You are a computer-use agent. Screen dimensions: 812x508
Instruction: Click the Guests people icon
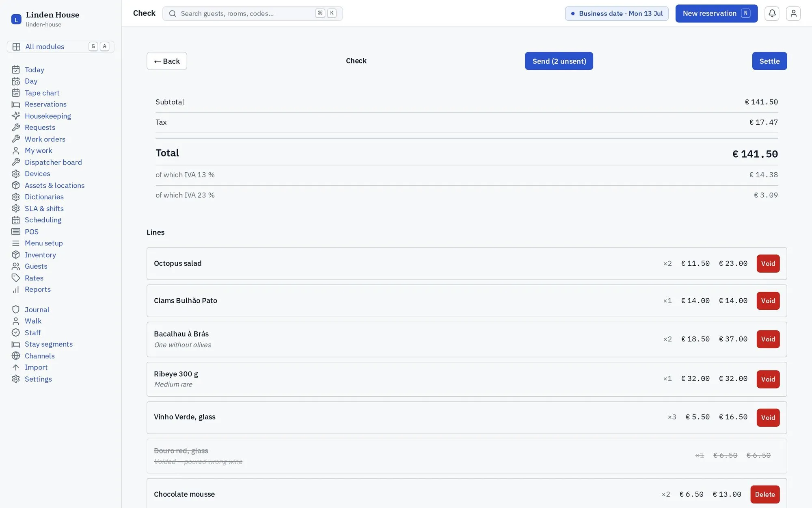tap(16, 266)
